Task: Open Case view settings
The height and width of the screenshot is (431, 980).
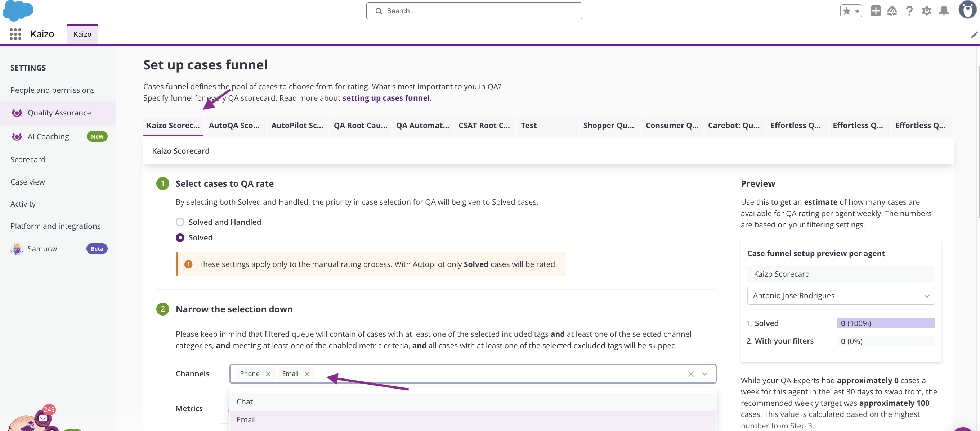Action: [x=27, y=182]
